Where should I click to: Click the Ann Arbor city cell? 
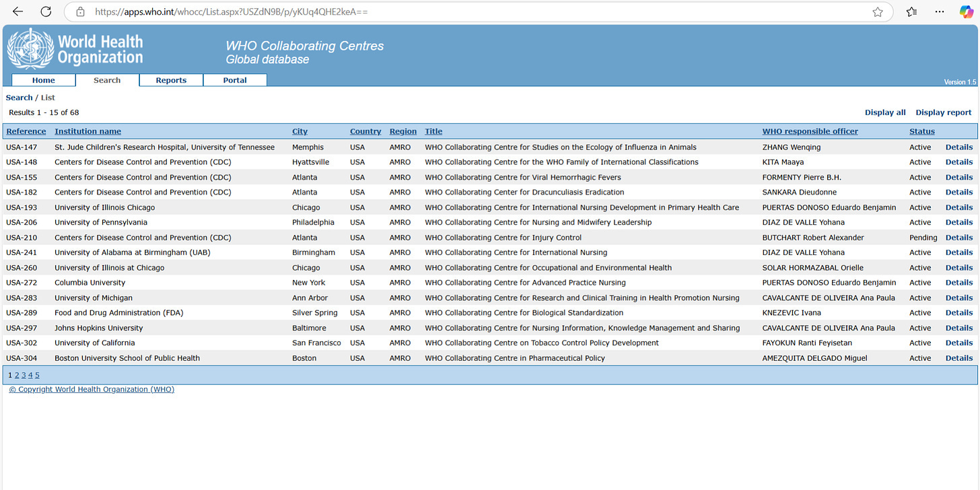[310, 298]
